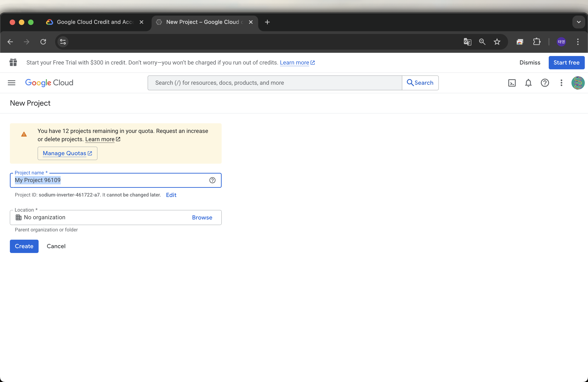588x382 pixels.
Task: Open Learn more link in trial banner
Action: coord(297,62)
